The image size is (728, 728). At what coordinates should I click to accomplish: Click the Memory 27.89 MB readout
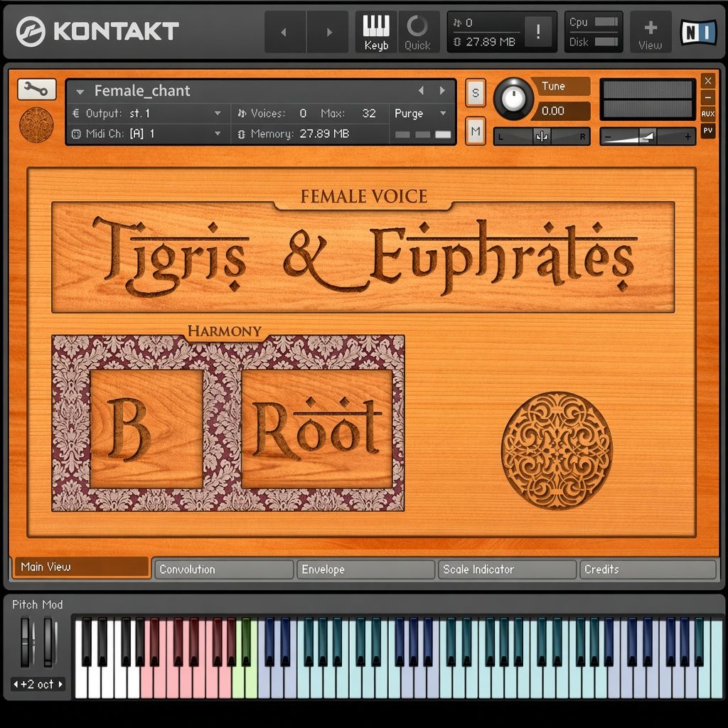[x=323, y=134]
